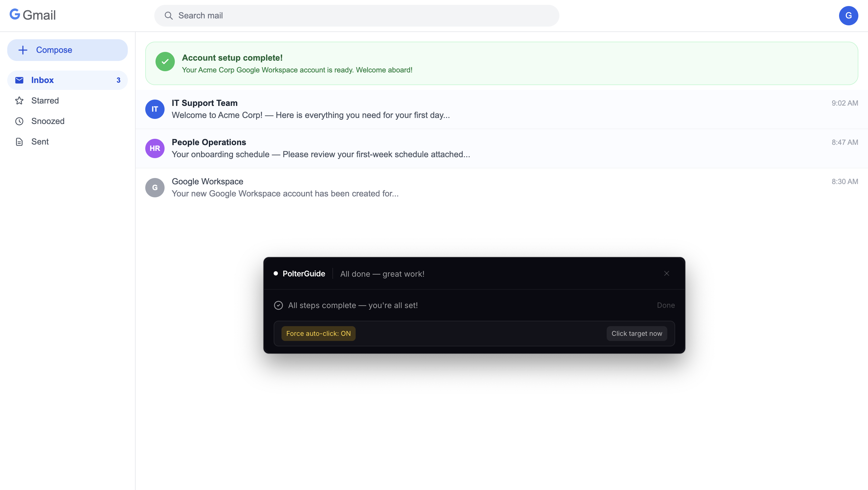Viewport: 868px width, 490px height.
Task: Toggle Force auto-click ON switch
Action: point(318,333)
